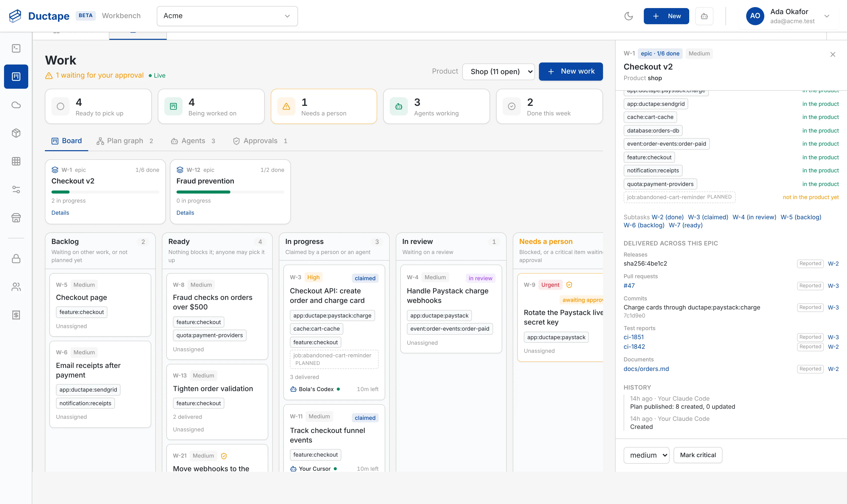The image size is (847, 504).
Task: Switch to the Board tab
Action: (x=67, y=141)
